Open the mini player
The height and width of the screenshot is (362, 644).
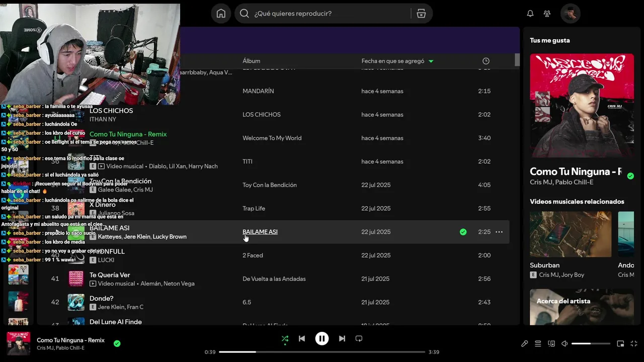(620, 344)
